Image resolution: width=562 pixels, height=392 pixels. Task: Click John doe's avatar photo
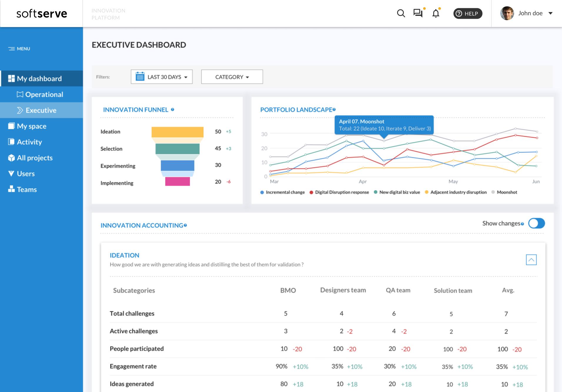click(507, 13)
